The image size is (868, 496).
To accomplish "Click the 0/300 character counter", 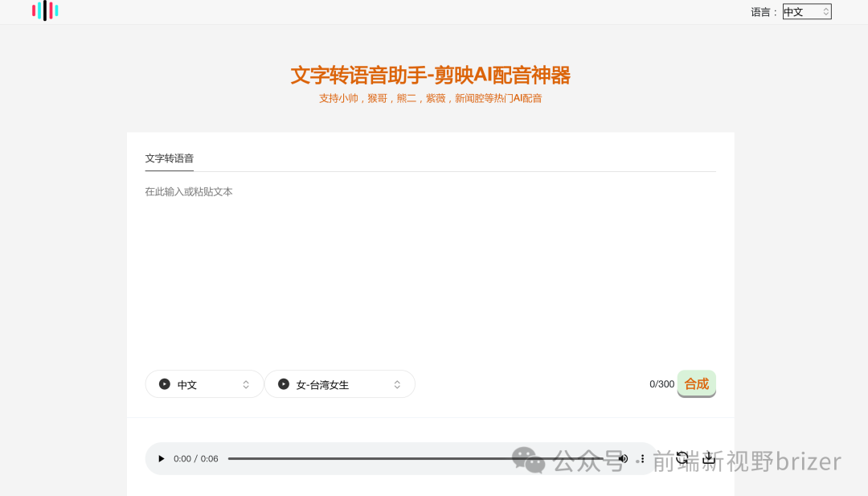I will [661, 384].
